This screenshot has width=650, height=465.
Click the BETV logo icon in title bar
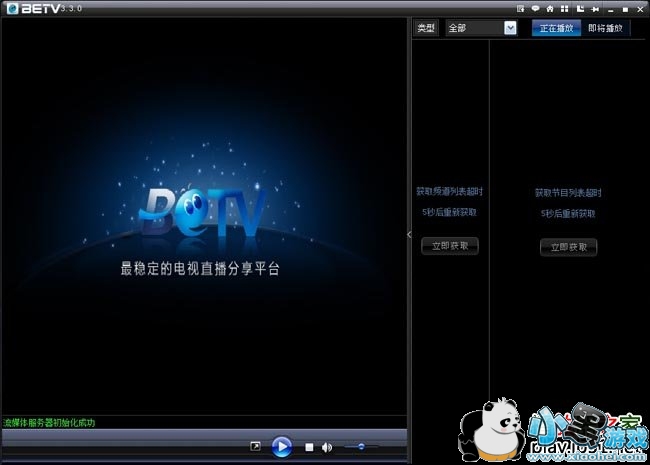point(13,8)
